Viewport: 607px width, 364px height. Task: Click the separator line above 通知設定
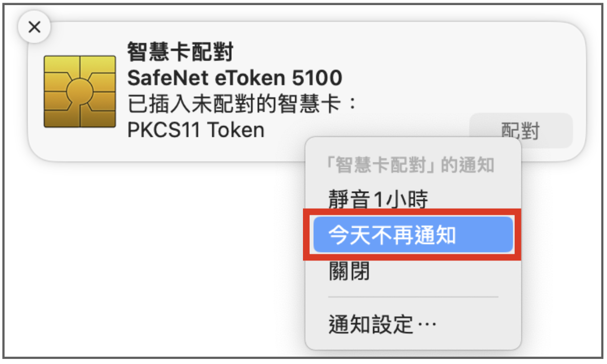(x=413, y=297)
